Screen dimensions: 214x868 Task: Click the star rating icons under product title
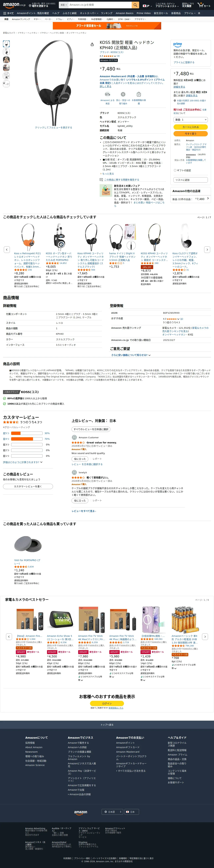coord(108,56)
